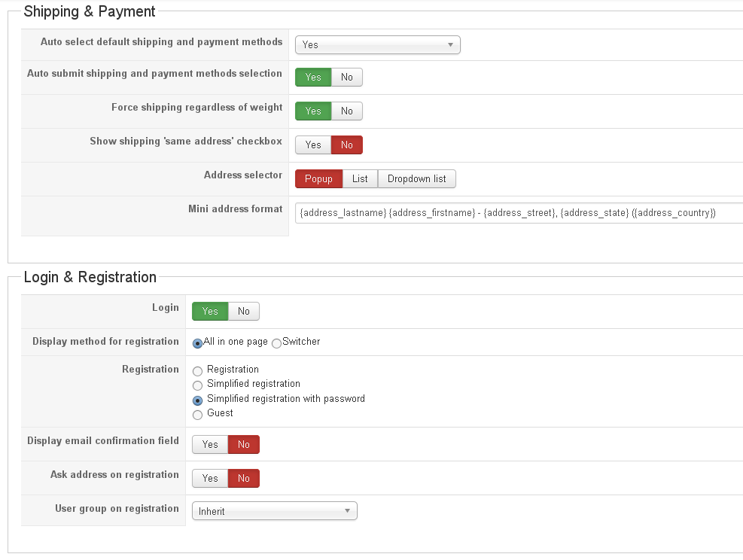743x560 pixels.
Task: Set force shipping regardless of weight to No
Action: [x=346, y=111]
